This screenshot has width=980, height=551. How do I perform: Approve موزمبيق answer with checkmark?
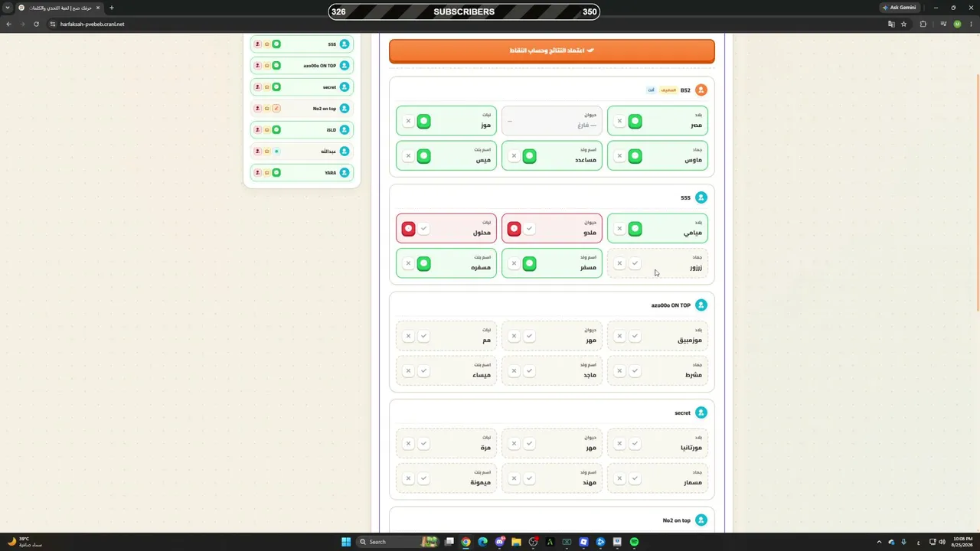(635, 336)
